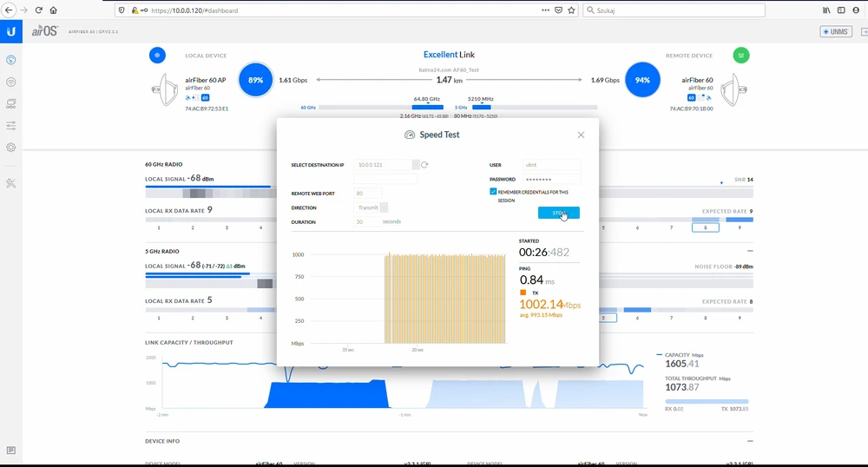Click the blue local device status icon
This screenshot has height=467, width=868.
[157, 56]
